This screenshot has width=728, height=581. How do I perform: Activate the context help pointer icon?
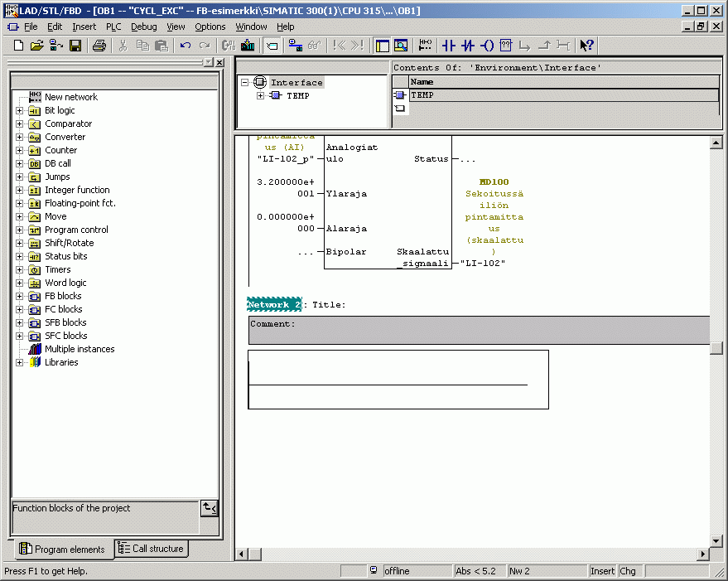(586, 46)
